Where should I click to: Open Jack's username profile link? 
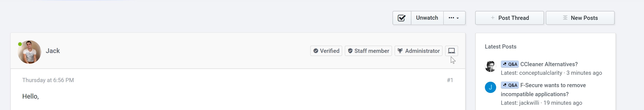coord(53,51)
